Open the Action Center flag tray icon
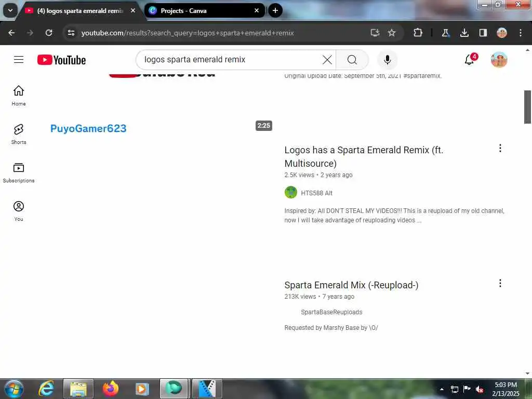 coord(467,389)
